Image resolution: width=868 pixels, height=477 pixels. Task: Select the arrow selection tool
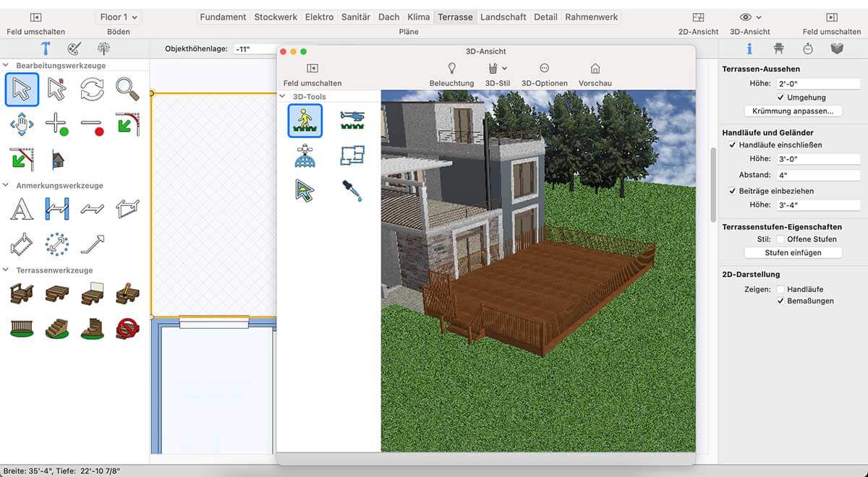(x=22, y=90)
